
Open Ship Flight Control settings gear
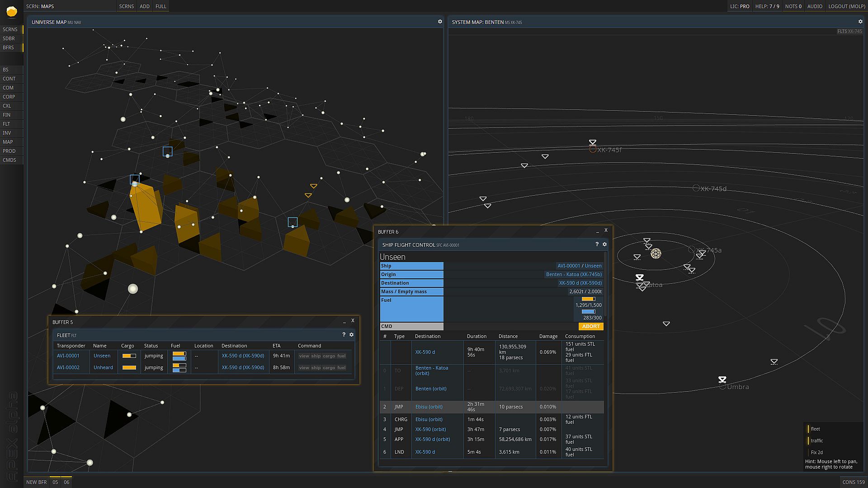pyautogui.click(x=604, y=244)
